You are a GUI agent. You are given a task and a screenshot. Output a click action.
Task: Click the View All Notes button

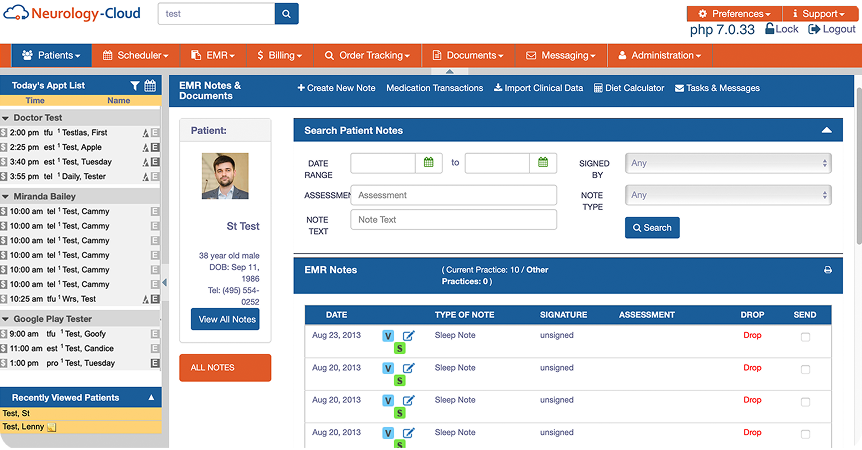pos(225,319)
